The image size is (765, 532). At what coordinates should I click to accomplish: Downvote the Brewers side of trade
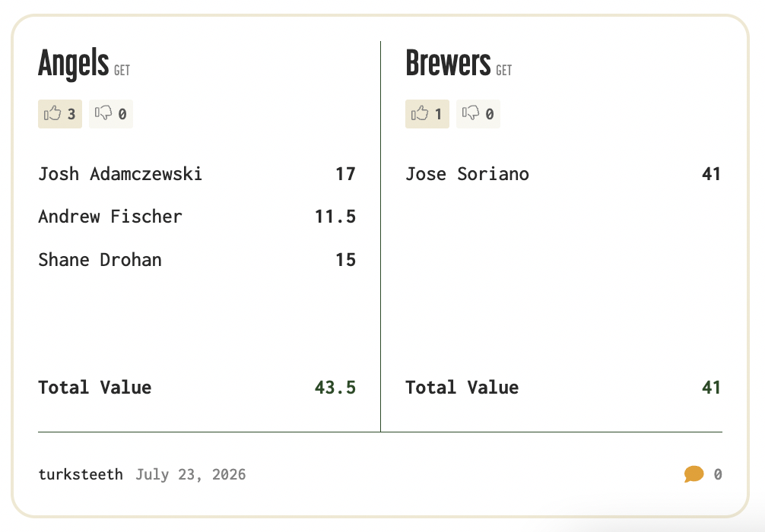478,114
